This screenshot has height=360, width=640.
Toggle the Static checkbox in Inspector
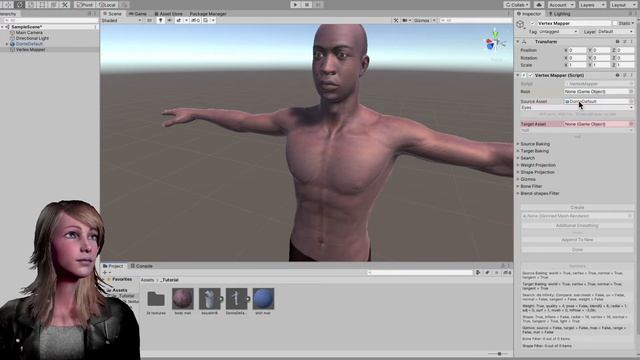(x=615, y=24)
